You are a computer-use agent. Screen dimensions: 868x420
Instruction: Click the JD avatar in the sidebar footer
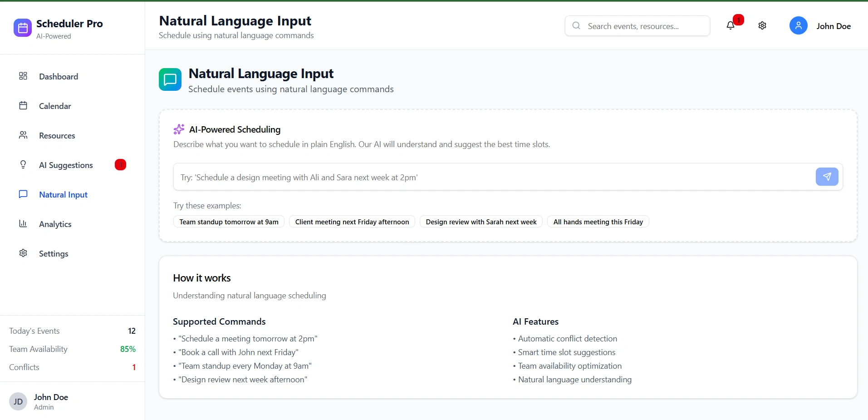18,401
